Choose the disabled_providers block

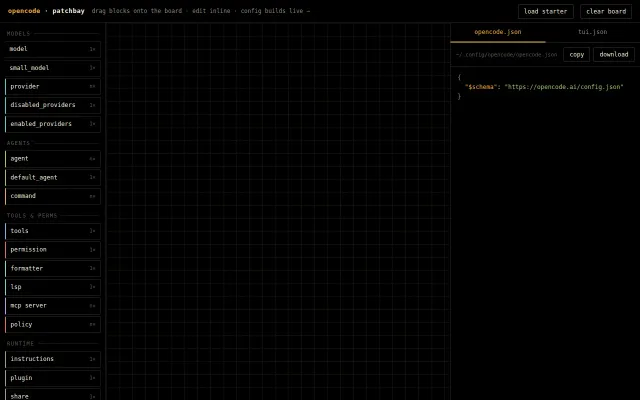53,105
